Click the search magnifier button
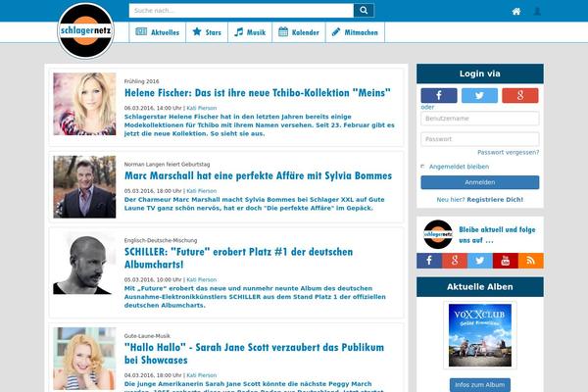The width and height of the screenshot is (588, 392). 364,11
